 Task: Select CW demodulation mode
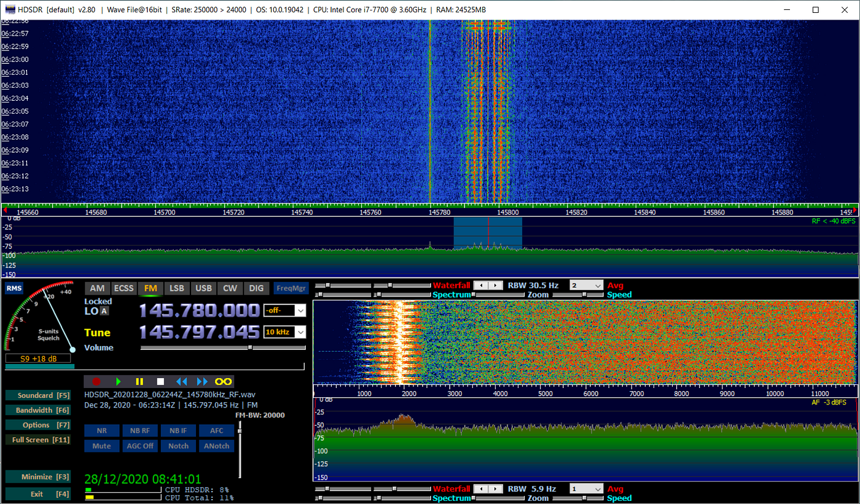click(230, 287)
